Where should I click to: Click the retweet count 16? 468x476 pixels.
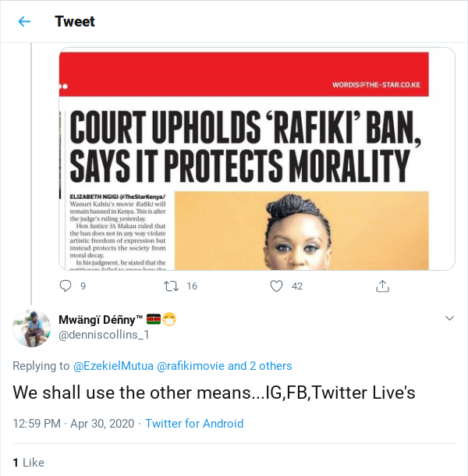[192, 286]
